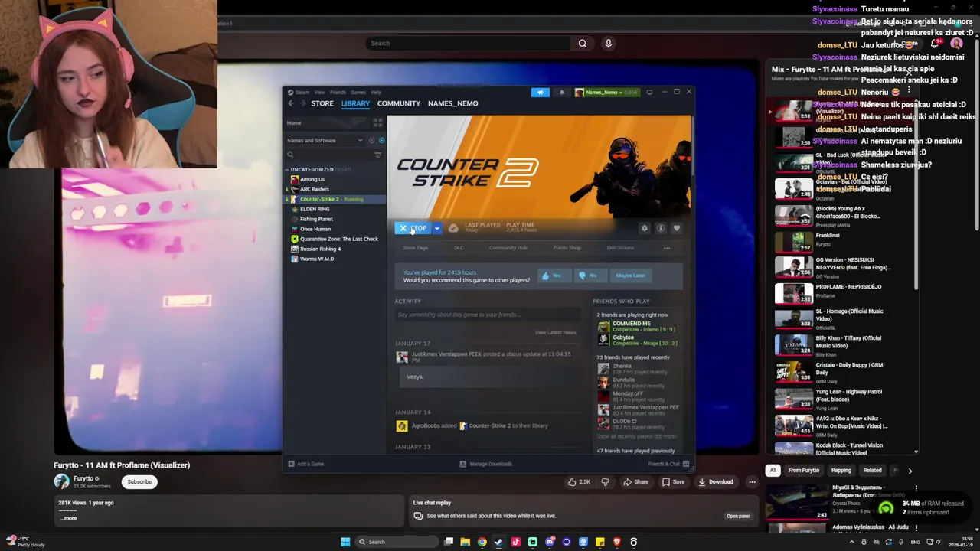Open Steam Cloud status icon
The height and width of the screenshot is (551, 980).
point(453,228)
